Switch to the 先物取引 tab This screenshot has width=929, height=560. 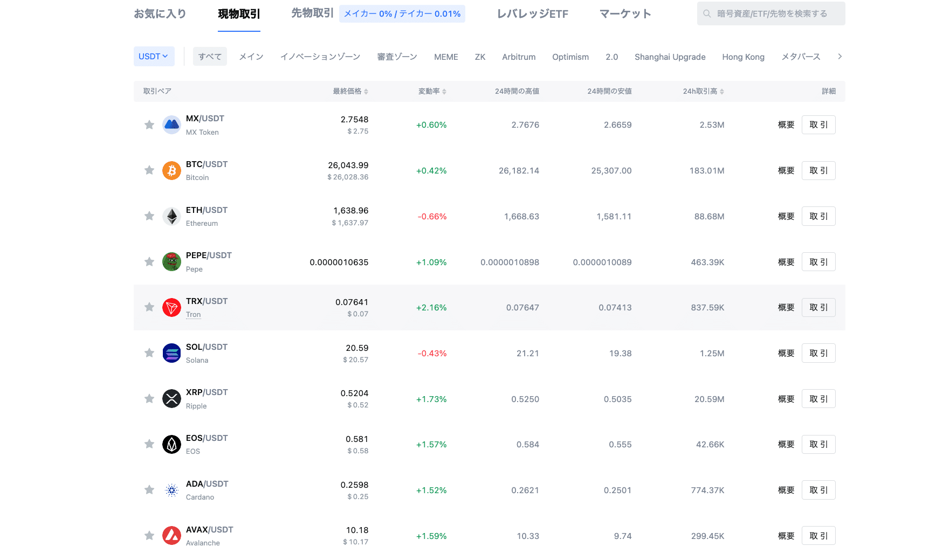pos(312,13)
